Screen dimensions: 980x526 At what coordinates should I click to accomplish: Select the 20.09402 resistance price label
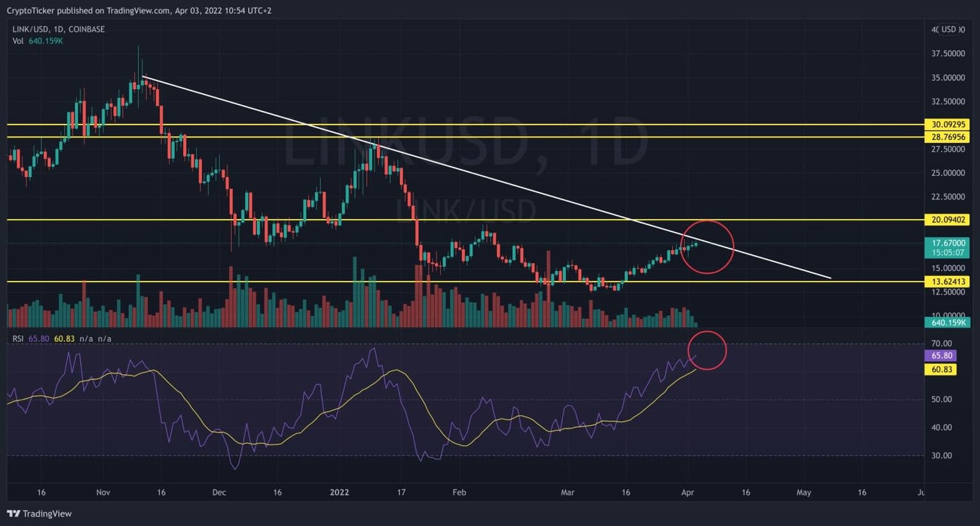coord(948,219)
